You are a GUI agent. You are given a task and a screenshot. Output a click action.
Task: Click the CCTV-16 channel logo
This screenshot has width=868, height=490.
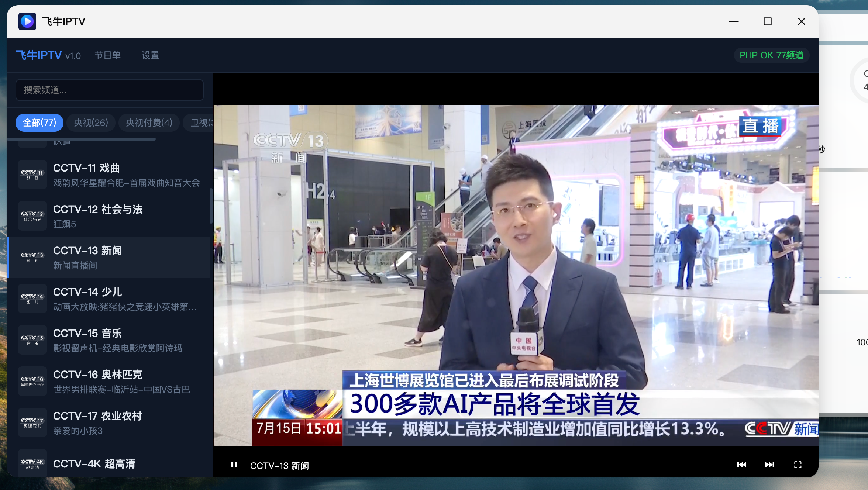tap(32, 381)
